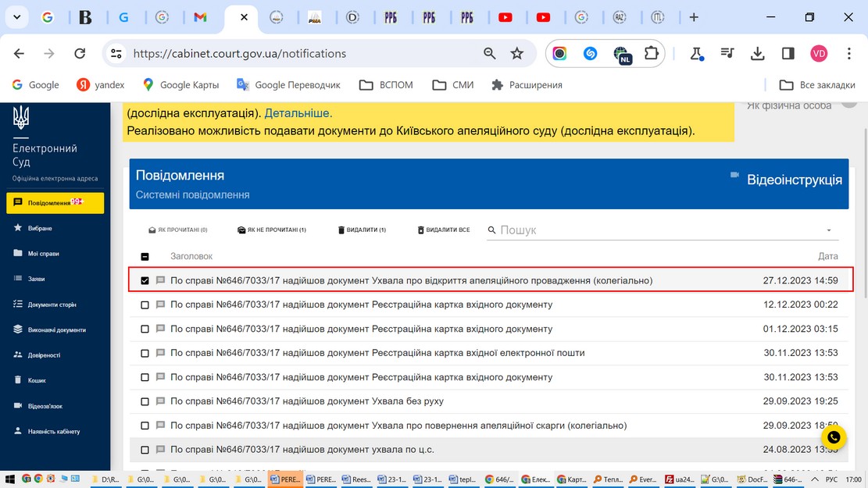Open Ухвала про відкриття апеляційного провадження notification
Screen dimensions: 868x488
tap(411, 280)
